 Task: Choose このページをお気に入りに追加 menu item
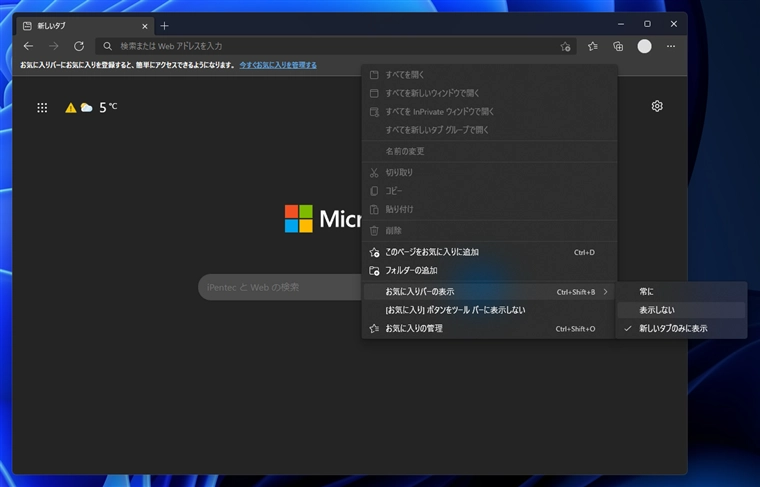click(489, 252)
